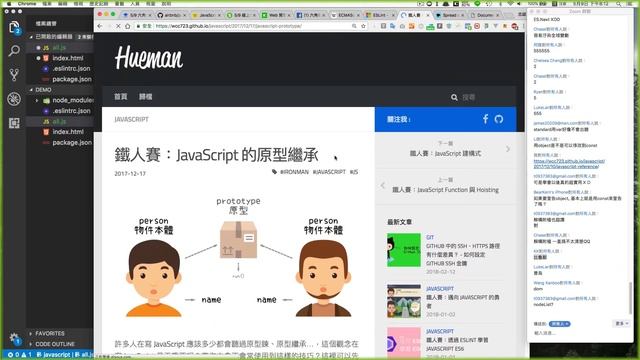Click the Facebook icon in the blue follow bar
This screenshot has width=640, height=360.
(485, 119)
